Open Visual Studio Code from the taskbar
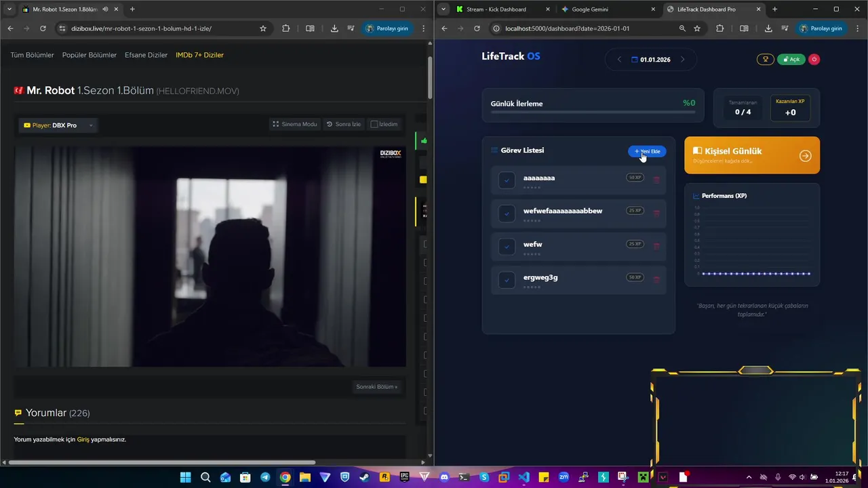The image size is (868, 488). (x=524, y=477)
